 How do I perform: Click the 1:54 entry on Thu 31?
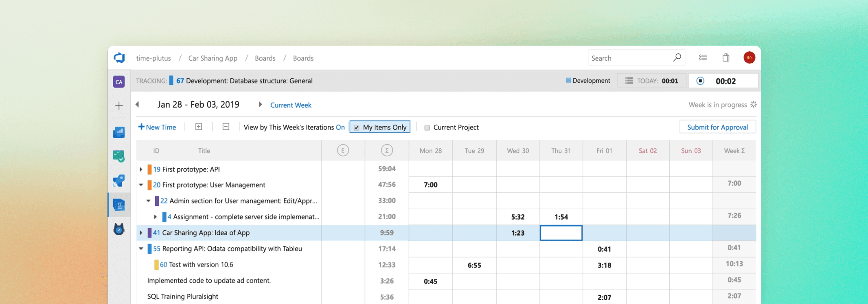[561, 217]
